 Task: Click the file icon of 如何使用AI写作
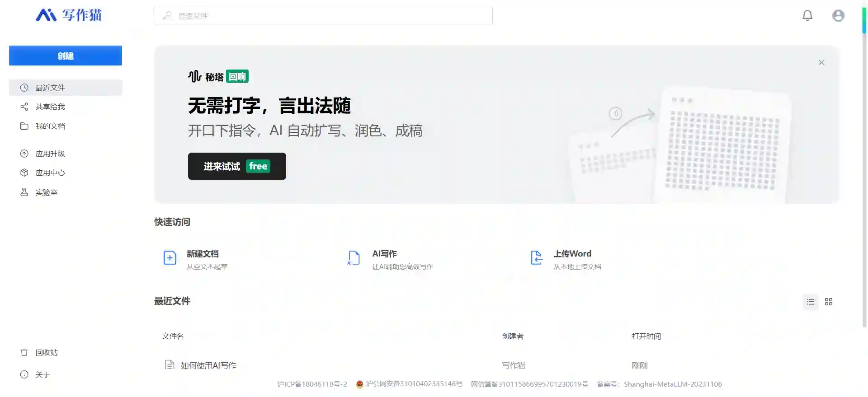170,365
